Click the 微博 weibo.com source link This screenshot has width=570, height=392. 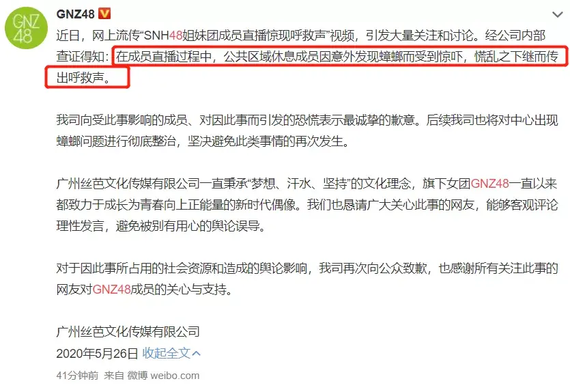tap(163, 376)
